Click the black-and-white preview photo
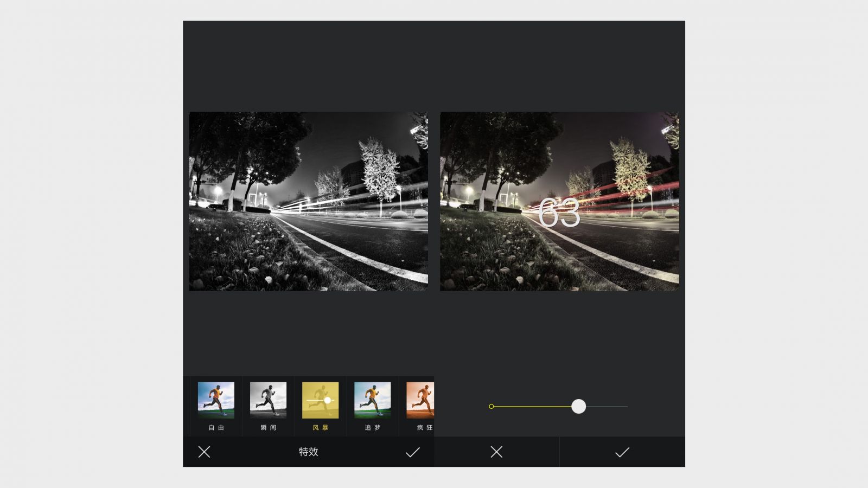This screenshot has width=868, height=488. (x=308, y=201)
